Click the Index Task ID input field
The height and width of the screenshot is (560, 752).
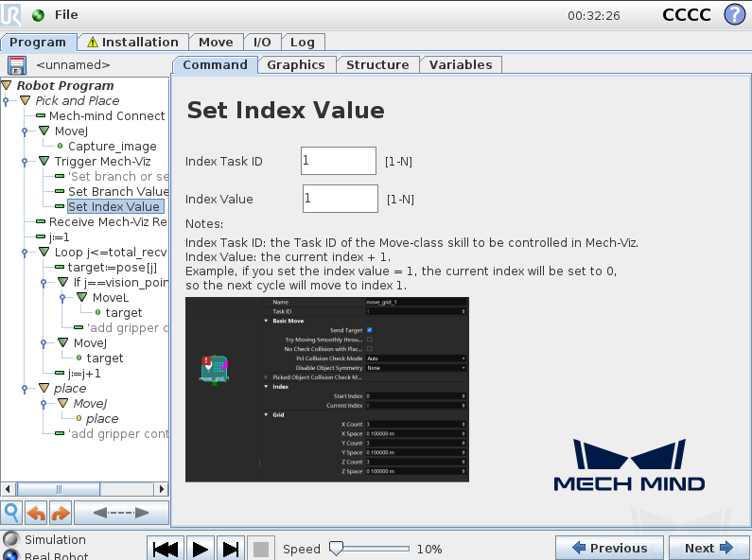point(339,161)
